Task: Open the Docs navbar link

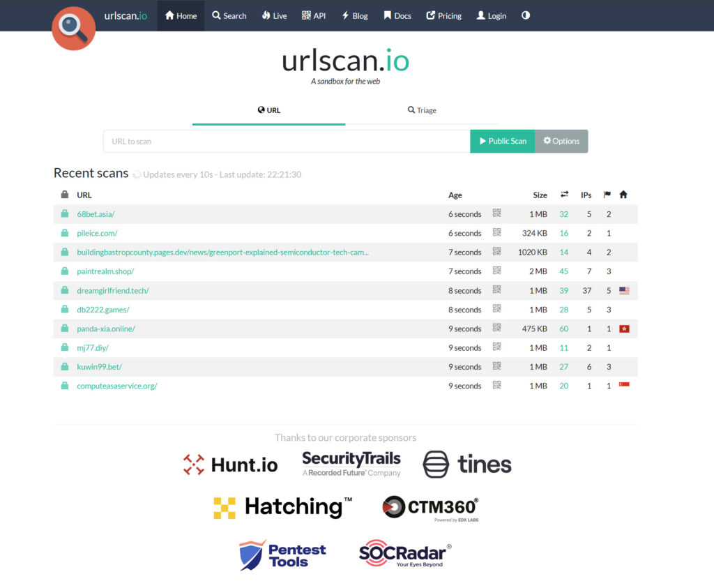Action: point(397,15)
